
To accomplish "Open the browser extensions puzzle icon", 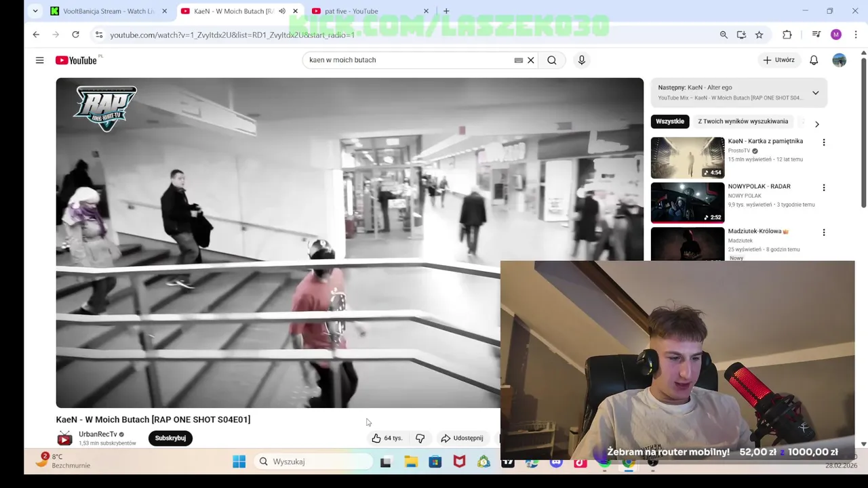I will 787,35.
